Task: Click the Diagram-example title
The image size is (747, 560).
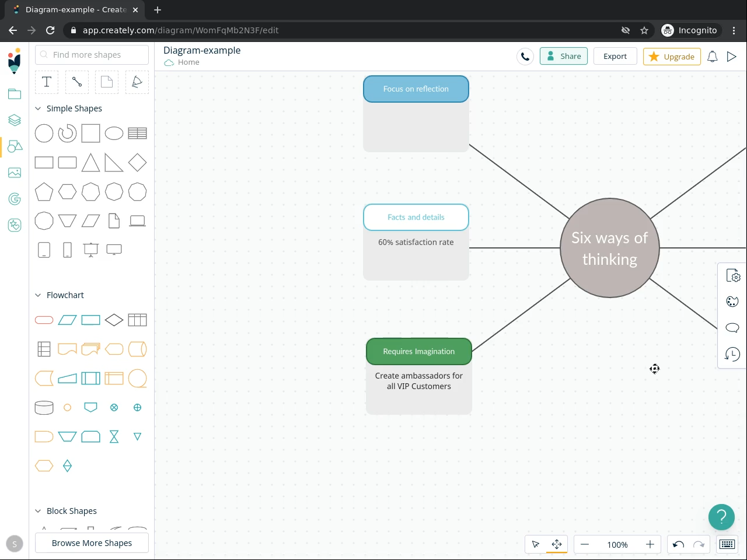Action: point(202,50)
